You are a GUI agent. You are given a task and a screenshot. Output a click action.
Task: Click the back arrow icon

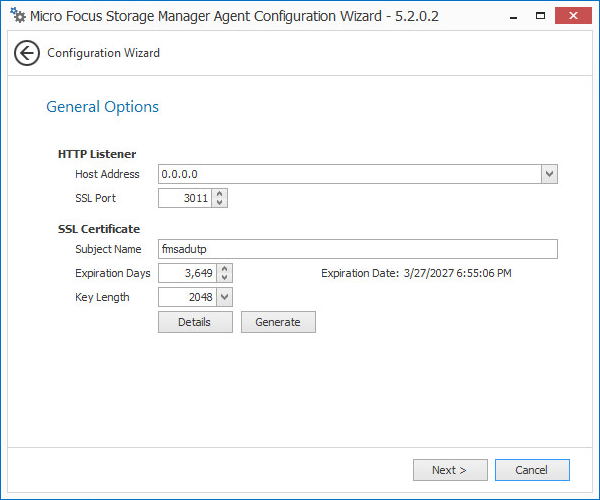27,53
